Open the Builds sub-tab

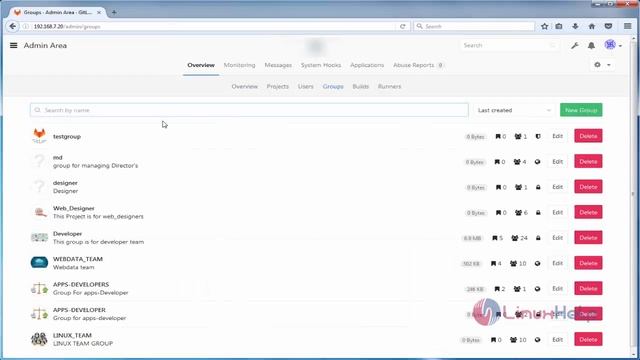coord(360,87)
